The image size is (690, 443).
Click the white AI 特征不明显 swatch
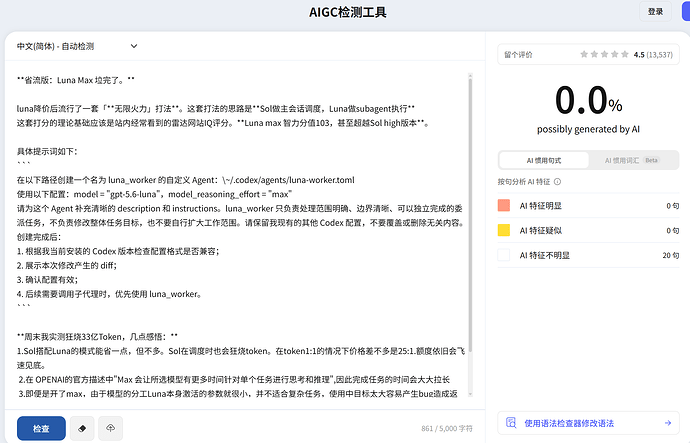click(504, 255)
